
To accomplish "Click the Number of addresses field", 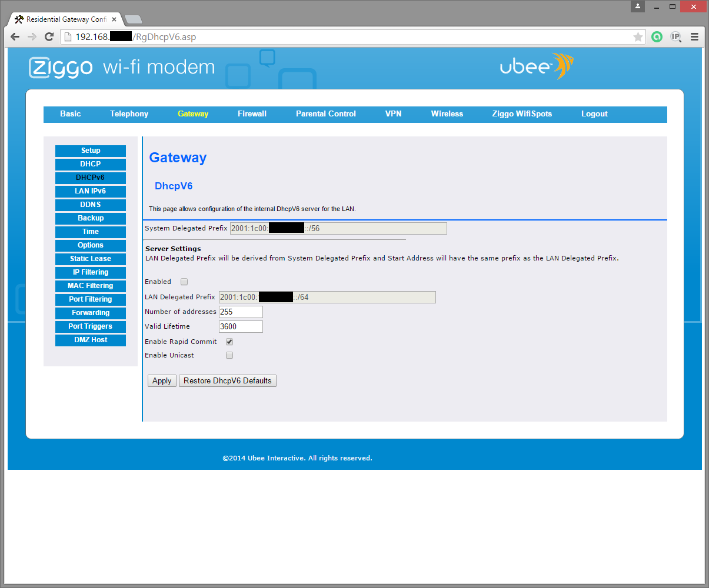I will [241, 312].
